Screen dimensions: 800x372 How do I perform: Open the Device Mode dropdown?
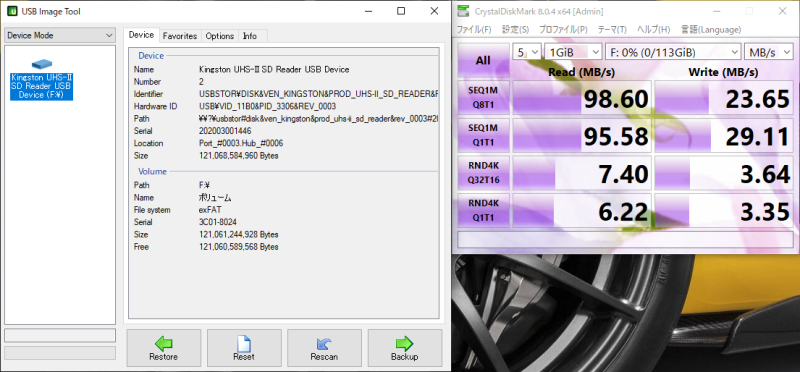60,36
